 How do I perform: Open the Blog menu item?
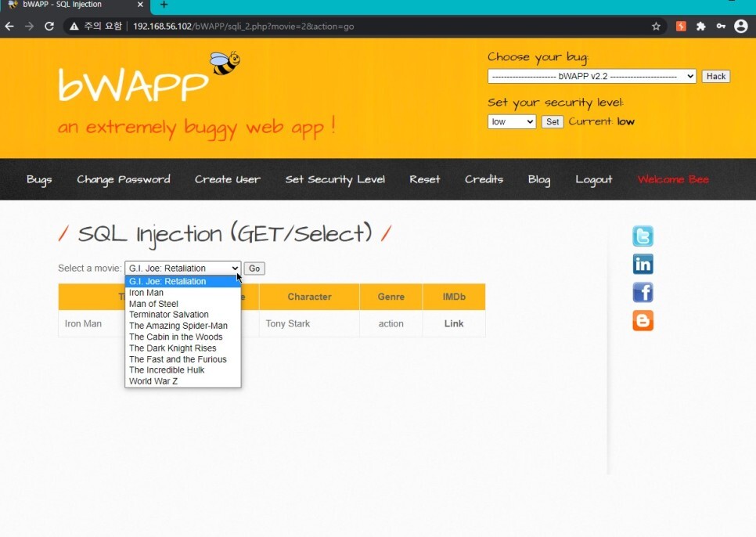(x=539, y=180)
